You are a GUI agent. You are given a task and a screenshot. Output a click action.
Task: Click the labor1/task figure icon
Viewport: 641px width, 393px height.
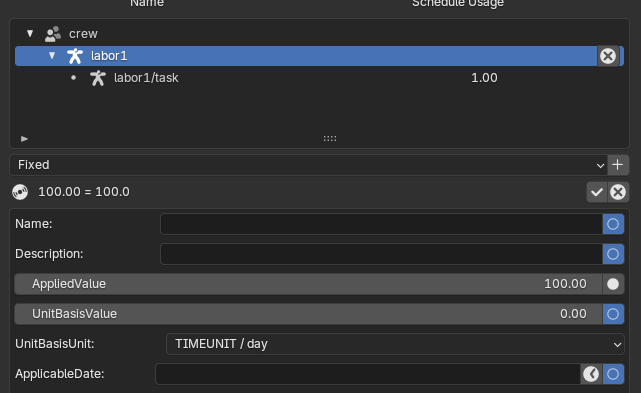click(x=98, y=78)
